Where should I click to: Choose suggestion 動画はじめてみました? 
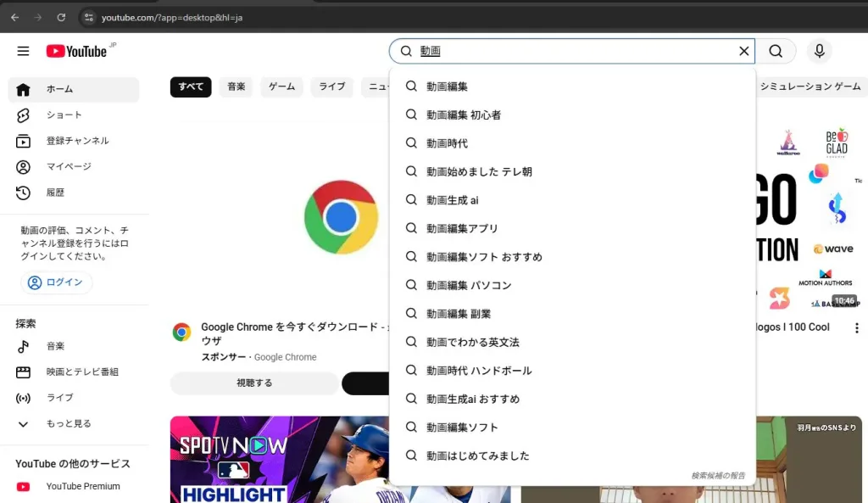(572, 455)
